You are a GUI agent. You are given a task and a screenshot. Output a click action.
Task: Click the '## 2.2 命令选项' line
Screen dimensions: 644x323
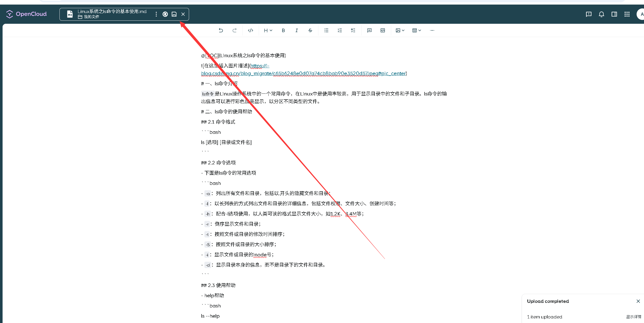218,163
